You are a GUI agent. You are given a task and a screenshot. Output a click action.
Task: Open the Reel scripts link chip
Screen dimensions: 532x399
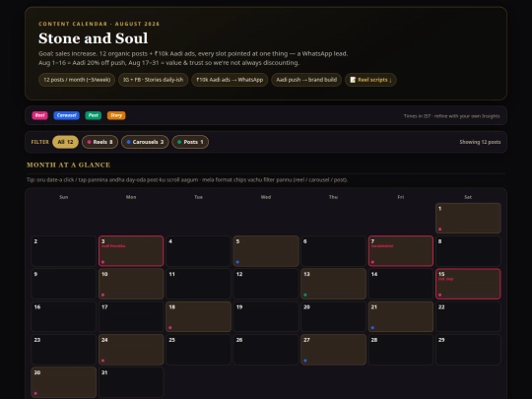point(370,80)
